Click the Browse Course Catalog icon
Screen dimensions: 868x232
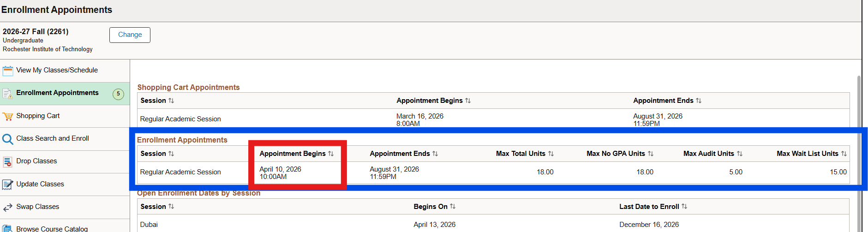click(x=7, y=228)
